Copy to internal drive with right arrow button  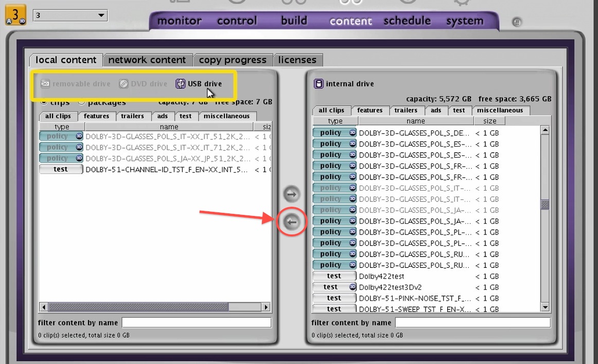pyautogui.click(x=292, y=194)
